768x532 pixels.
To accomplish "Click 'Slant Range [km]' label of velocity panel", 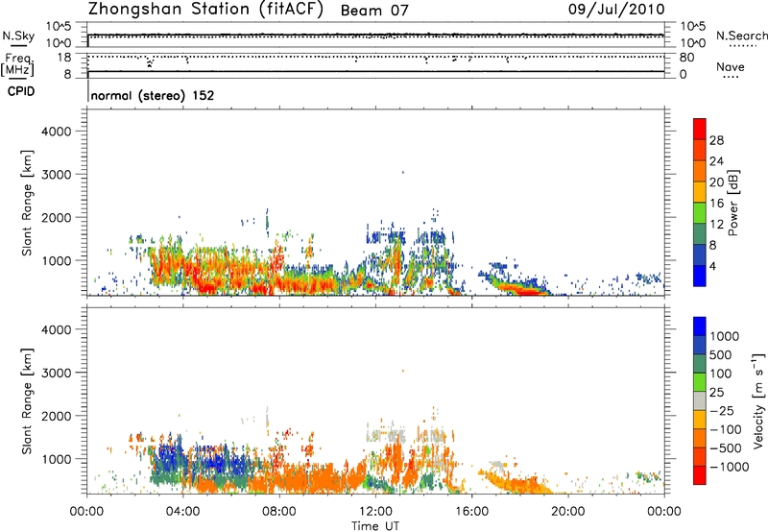I will pyautogui.click(x=26, y=401).
